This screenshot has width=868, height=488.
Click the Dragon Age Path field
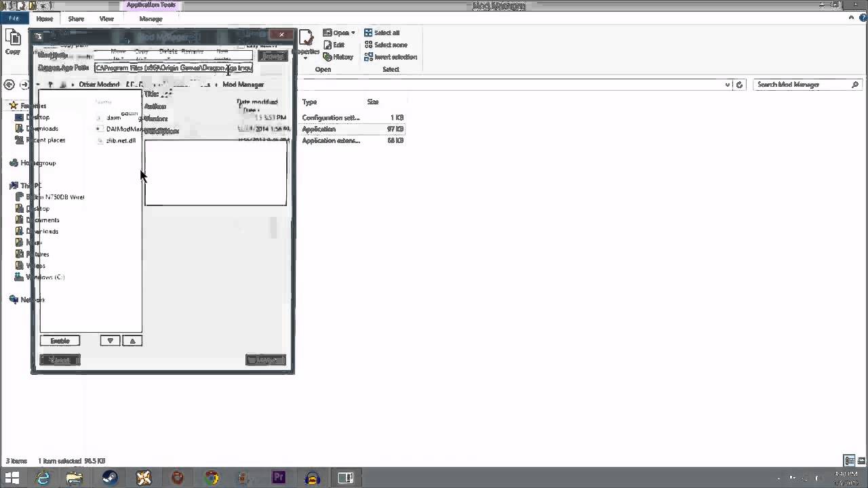174,68
